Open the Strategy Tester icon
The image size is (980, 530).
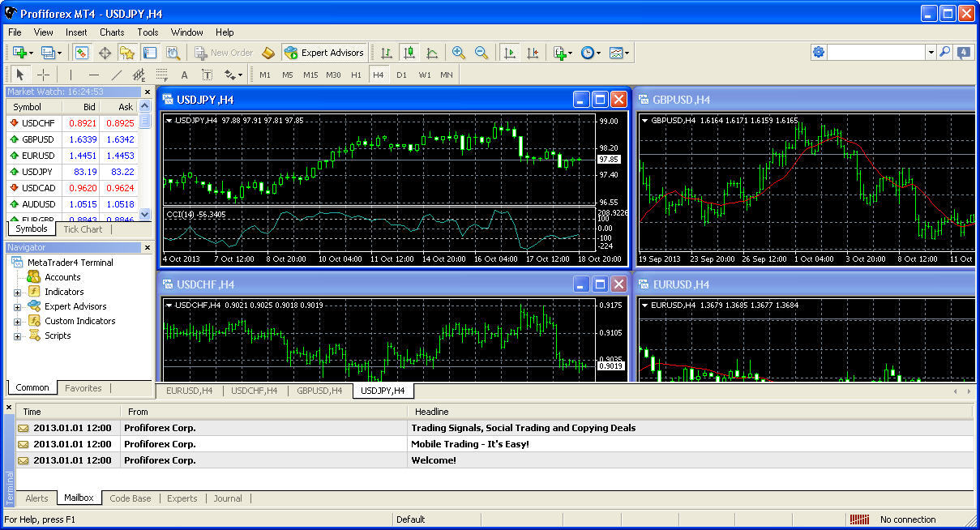172,53
